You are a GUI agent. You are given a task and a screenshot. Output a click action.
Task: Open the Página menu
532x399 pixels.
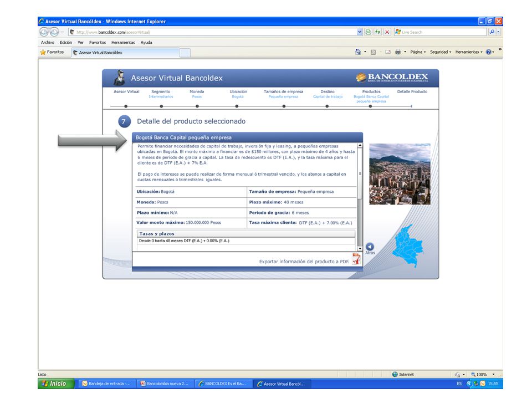pyautogui.click(x=418, y=52)
